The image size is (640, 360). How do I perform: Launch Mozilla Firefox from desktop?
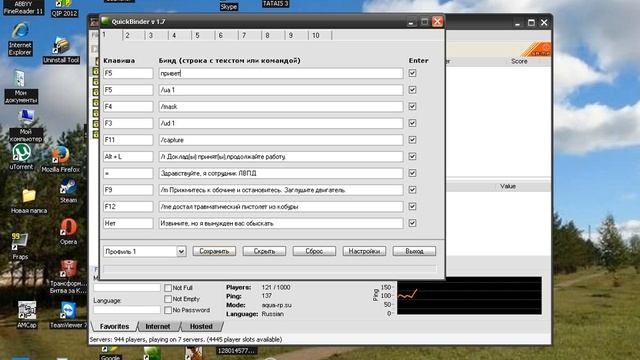click(x=60, y=160)
